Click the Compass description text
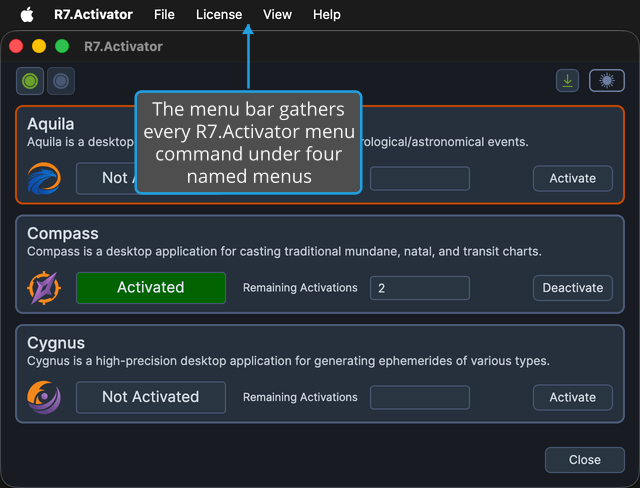 284,251
